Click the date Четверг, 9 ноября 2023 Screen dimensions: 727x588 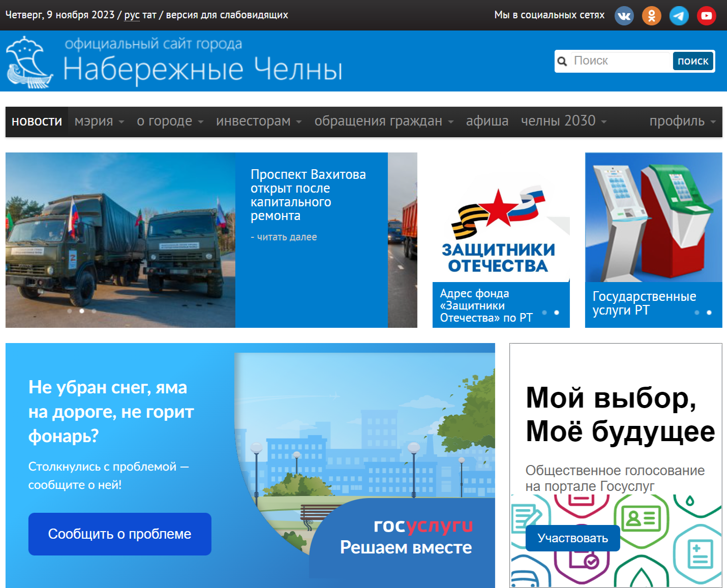click(60, 15)
